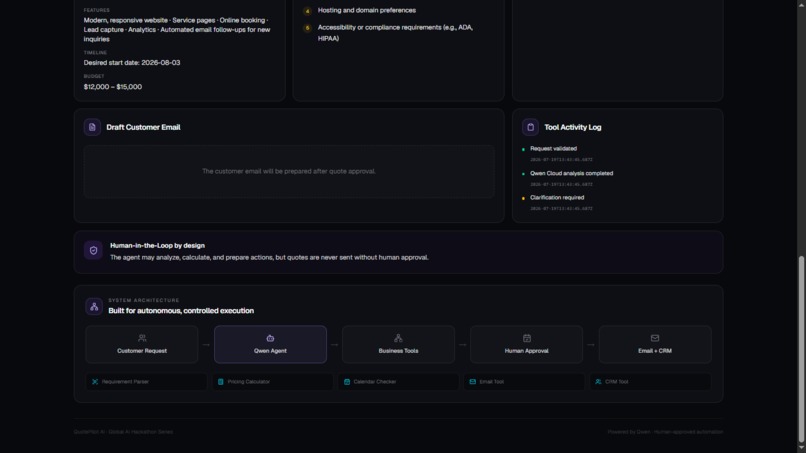Click the 'SYSTEM ARCHITECTURE' label
This screenshot has height=453, width=806.
click(143, 300)
